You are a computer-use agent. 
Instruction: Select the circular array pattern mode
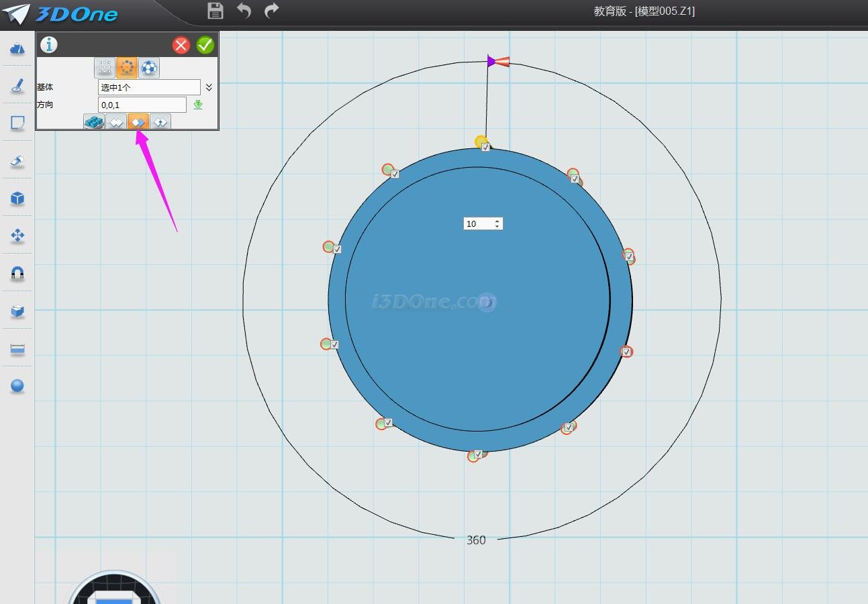click(127, 68)
